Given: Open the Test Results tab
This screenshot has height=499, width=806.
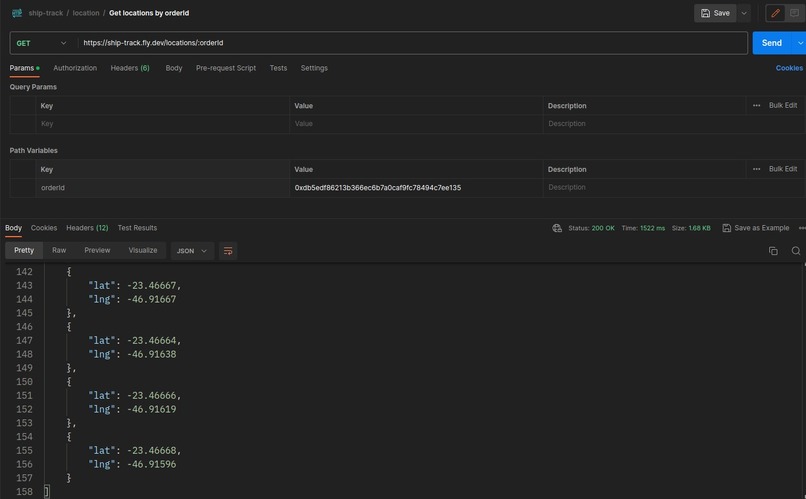Looking at the screenshot, I should [137, 228].
